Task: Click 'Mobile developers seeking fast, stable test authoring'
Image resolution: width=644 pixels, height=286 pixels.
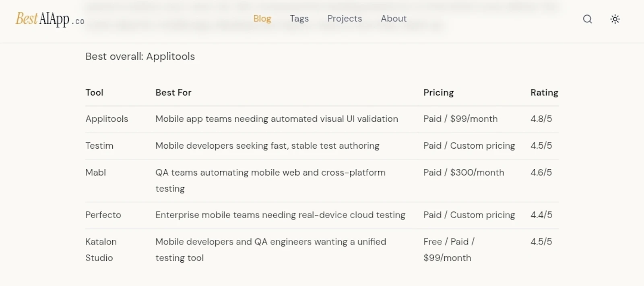Action: point(267,146)
